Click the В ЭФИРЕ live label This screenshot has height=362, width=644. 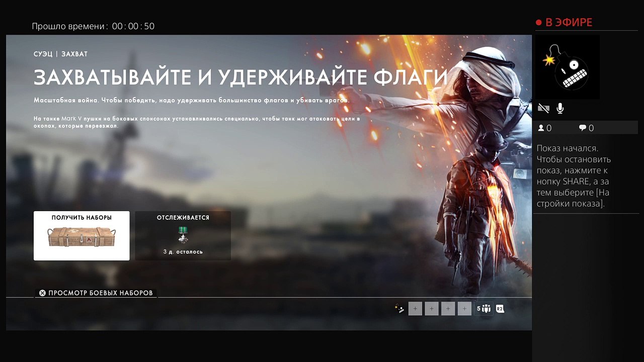pos(569,23)
